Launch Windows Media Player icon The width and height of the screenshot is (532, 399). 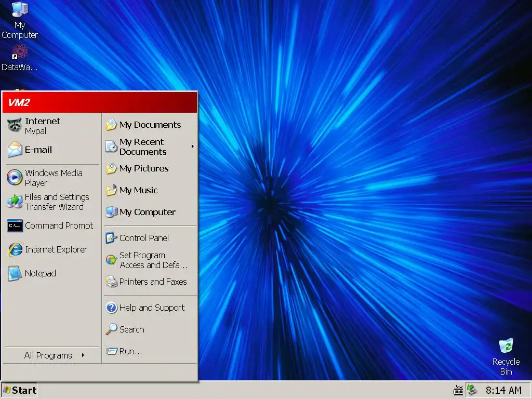click(x=15, y=178)
